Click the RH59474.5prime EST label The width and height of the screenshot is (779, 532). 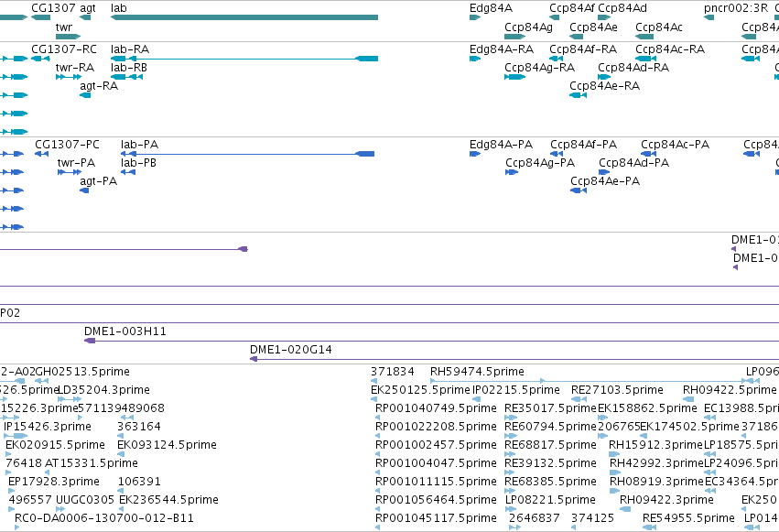click(x=477, y=372)
